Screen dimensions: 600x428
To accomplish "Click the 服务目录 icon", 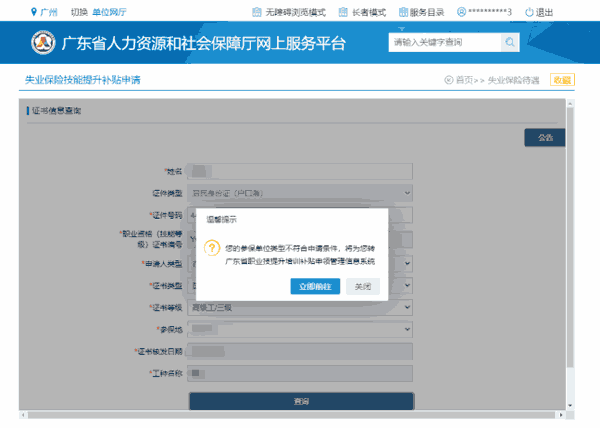I will coord(403,12).
